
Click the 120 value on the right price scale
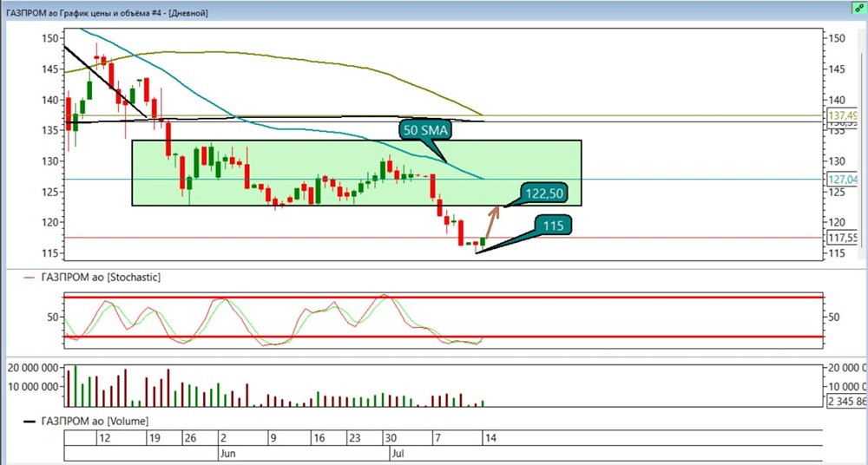pyautogui.click(x=837, y=223)
